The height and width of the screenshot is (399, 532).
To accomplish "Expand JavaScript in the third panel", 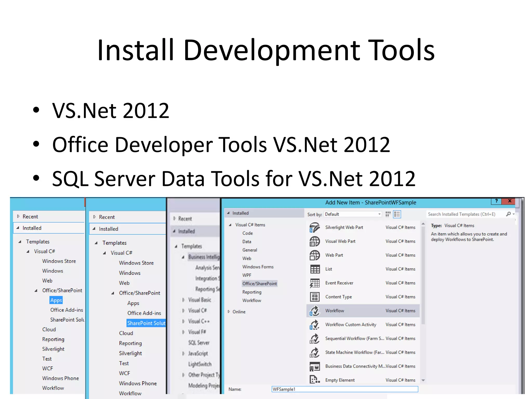I will (x=183, y=354).
